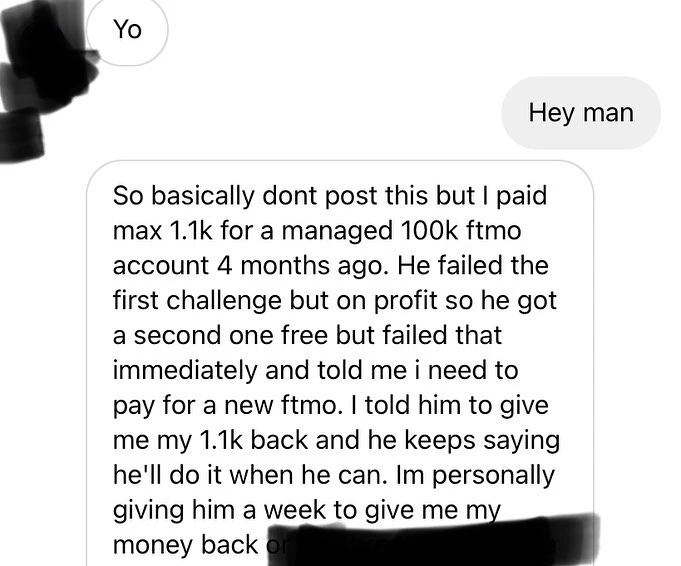Tap the line "a second one free but failed that"
The width and height of the screenshot is (681, 566).
pos(307,335)
